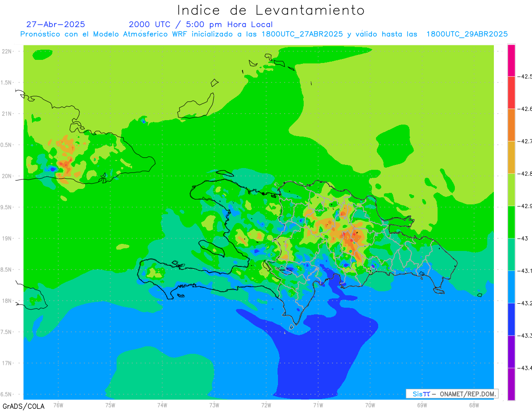
Task: Choose the yellow-orange swatch below -42.7
Action: coord(511,157)
